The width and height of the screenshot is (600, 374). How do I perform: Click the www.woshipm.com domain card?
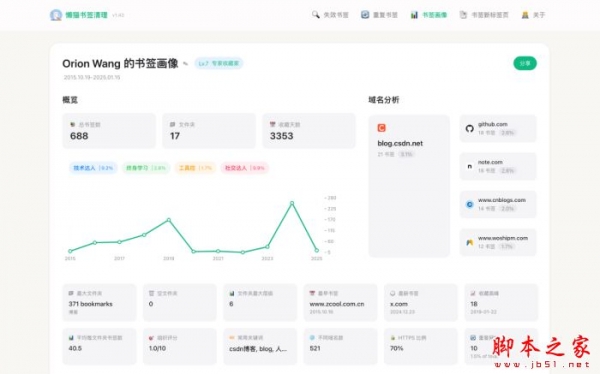click(498, 242)
